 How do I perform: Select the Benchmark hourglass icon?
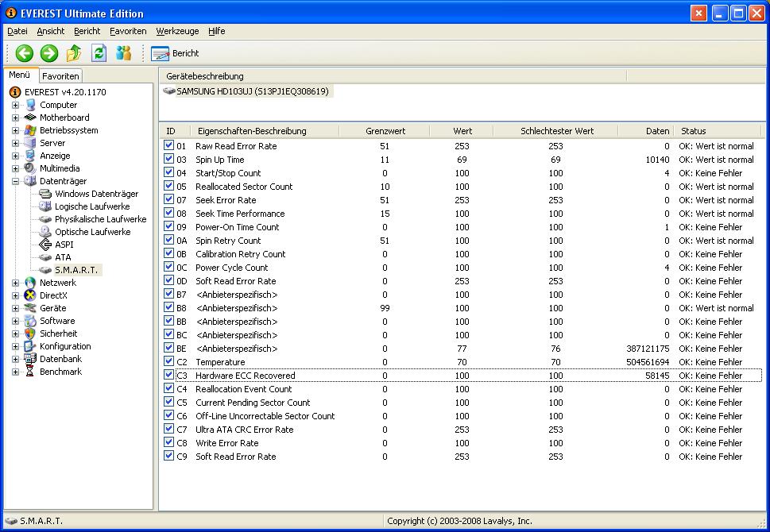coord(30,372)
